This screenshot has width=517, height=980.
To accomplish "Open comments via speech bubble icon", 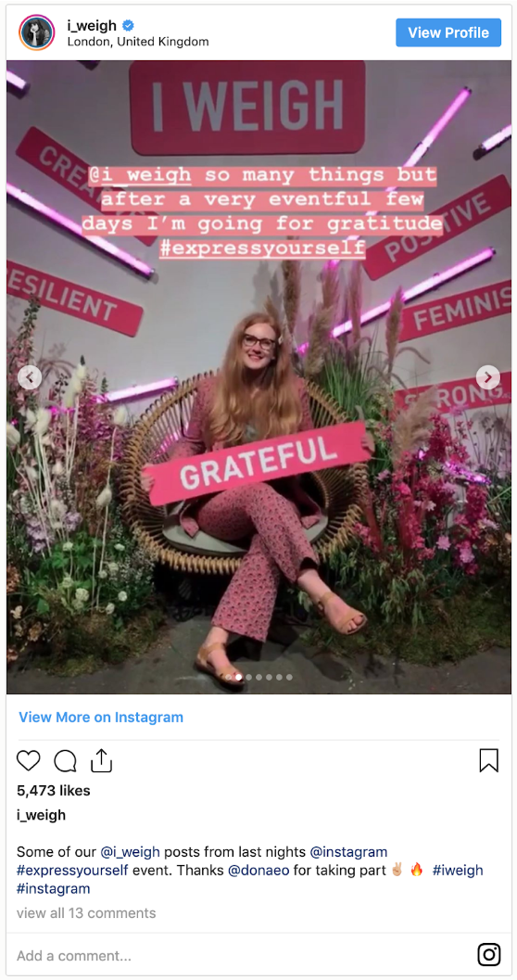I will tap(65, 760).
